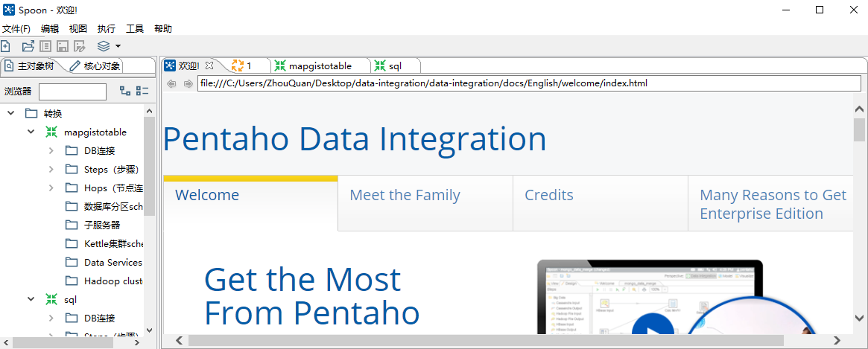Screen dimensions: 868x349
Task: Focus the 浏览器 search field
Action: point(72,92)
